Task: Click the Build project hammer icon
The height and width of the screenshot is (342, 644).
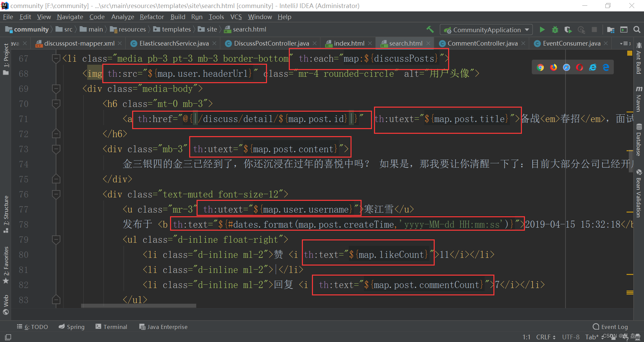Action: (x=430, y=30)
